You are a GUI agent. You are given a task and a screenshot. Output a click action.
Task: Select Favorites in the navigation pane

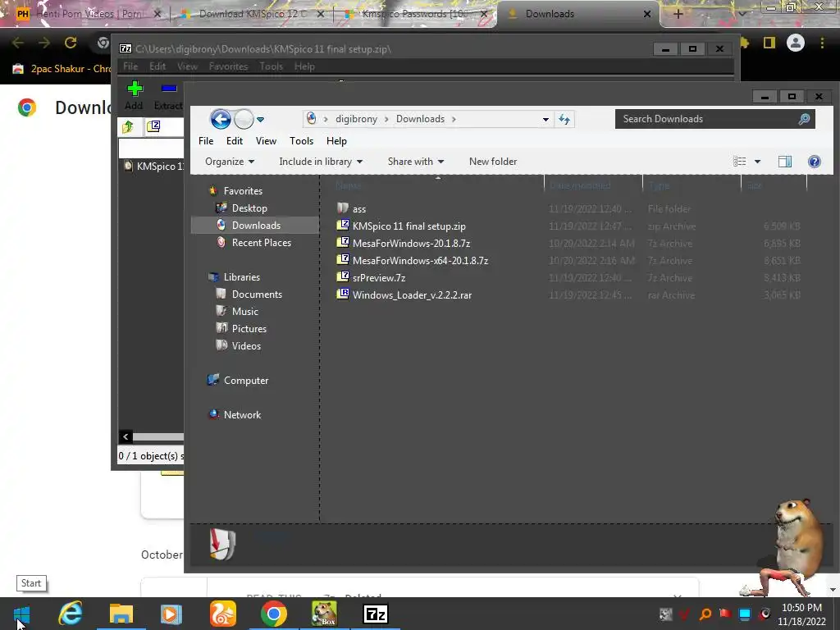tap(243, 190)
